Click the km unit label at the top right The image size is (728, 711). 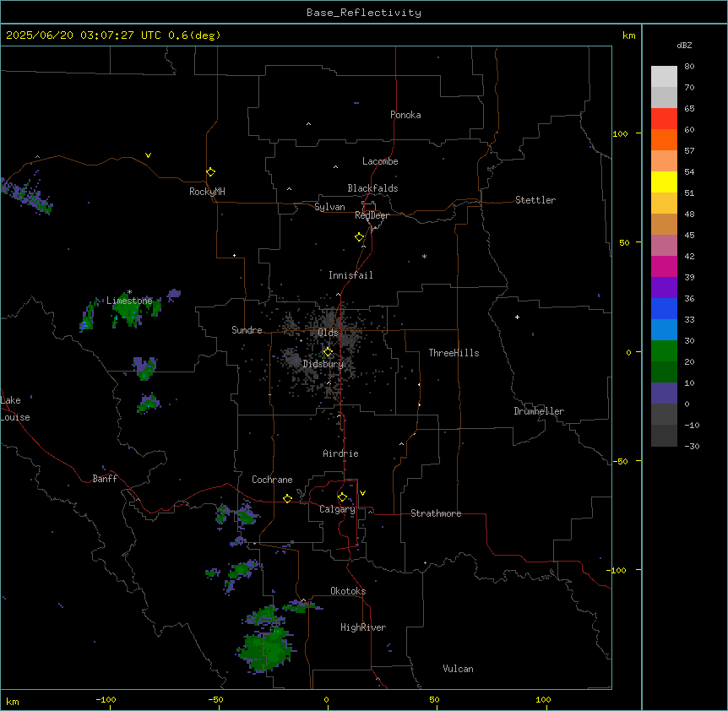click(x=628, y=35)
